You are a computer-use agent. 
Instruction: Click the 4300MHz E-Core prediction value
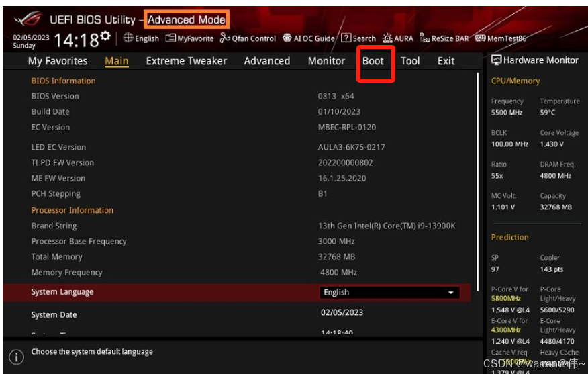click(x=506, y=330)
